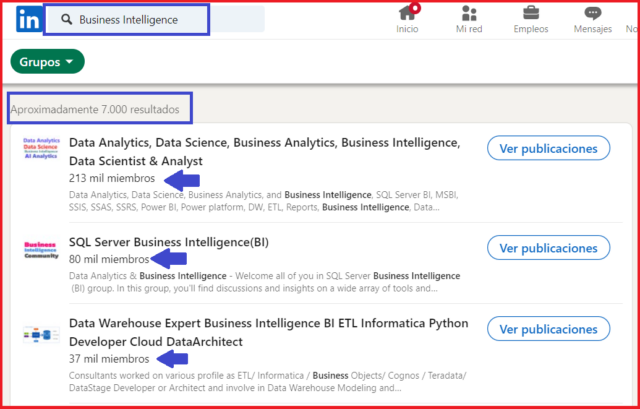Click the 80 mil miembros text
This screenshot has height=409, width=640.
coord(109,259)
